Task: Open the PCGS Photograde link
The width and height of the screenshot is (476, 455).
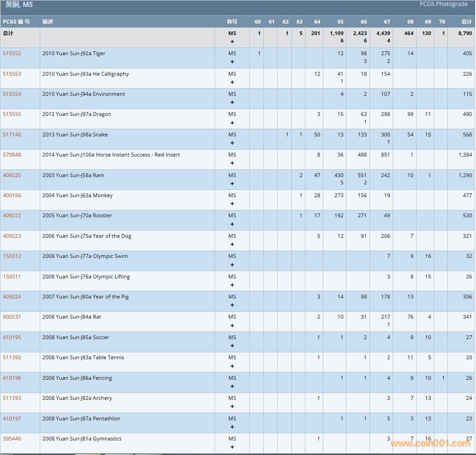Action: click(443, 4)
